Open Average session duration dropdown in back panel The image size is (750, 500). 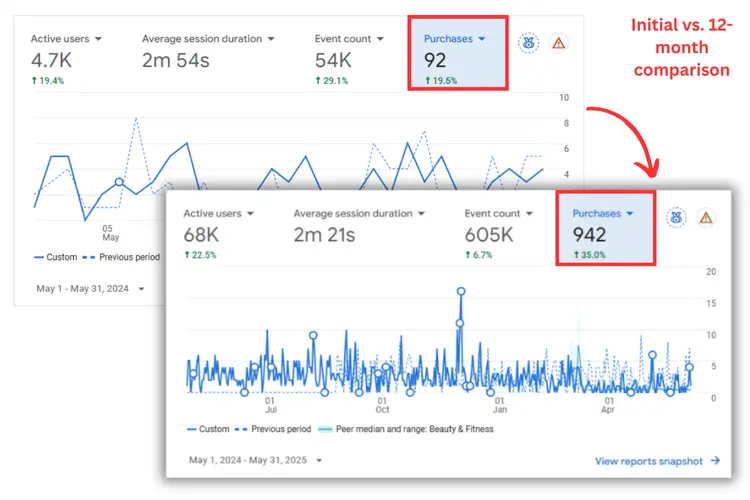pos(208,39)
